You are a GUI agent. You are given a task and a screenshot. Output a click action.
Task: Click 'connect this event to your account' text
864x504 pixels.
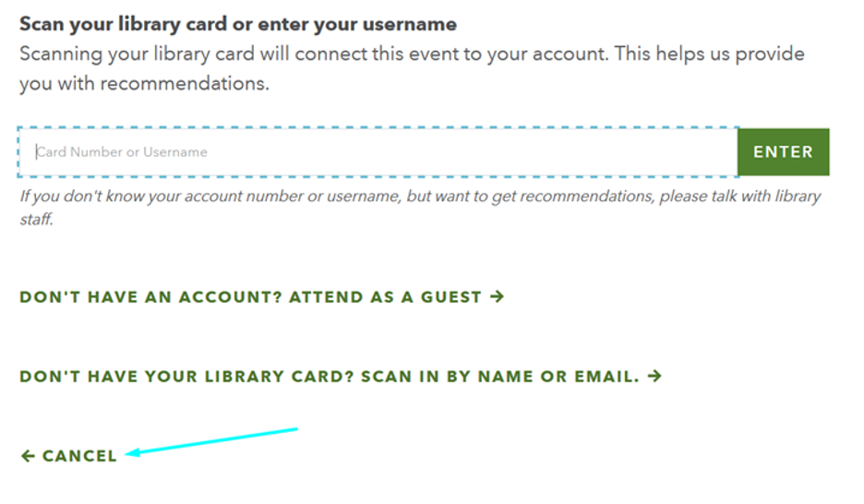pos(450,54)
